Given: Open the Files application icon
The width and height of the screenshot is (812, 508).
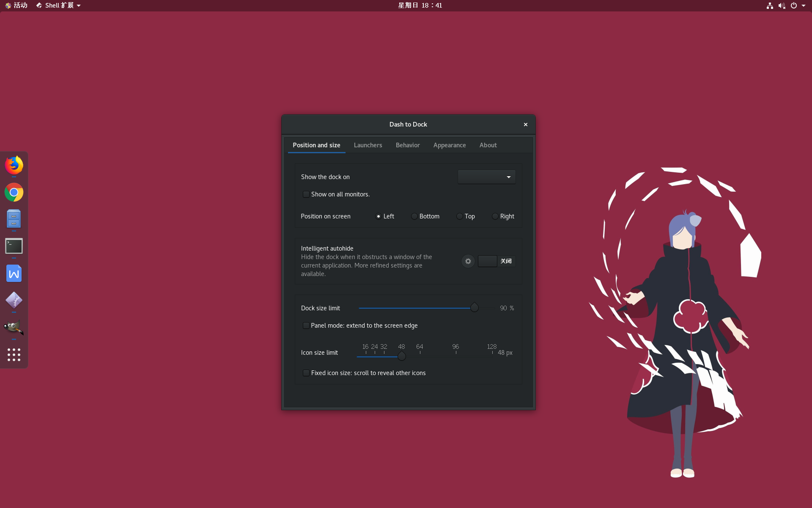Looking at the screenshot, I should tap(14, 219).
